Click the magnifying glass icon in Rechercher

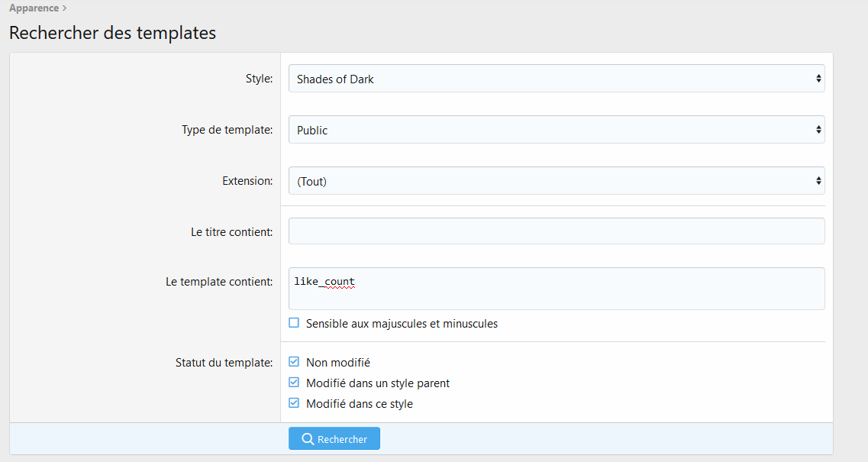(x=308, y=439)
